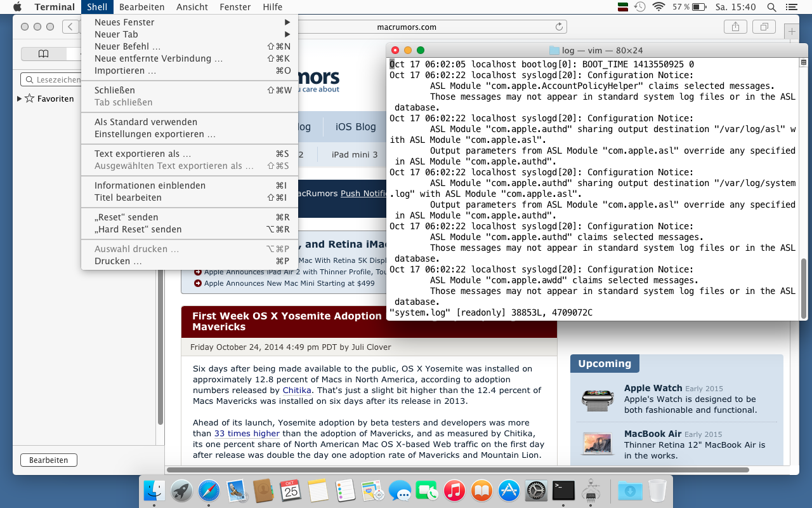Open the Trash in the Dock
Viewport: 812px width, 508px height.
(657, 490)
